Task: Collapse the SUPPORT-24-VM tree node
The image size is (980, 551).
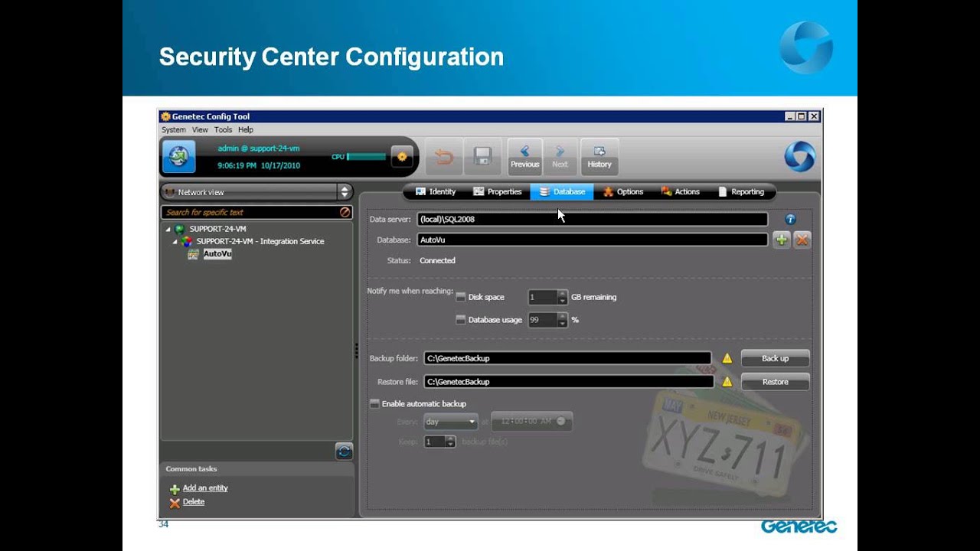Action: point(168,229)
